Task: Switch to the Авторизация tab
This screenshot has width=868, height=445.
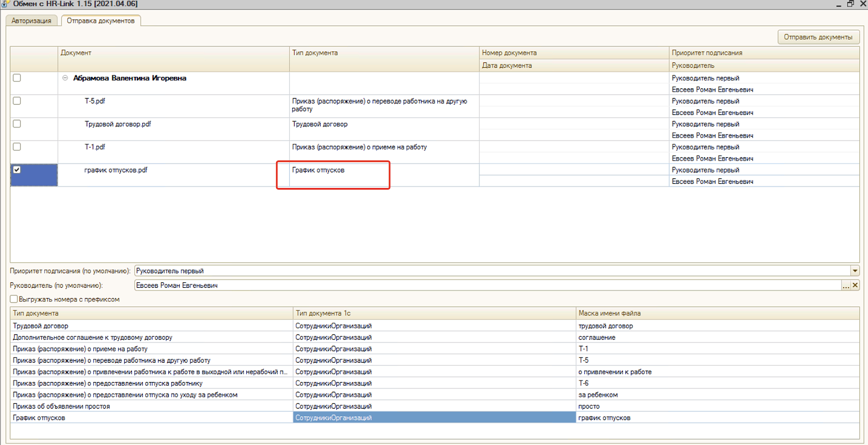Action: (x=31, y=21)
